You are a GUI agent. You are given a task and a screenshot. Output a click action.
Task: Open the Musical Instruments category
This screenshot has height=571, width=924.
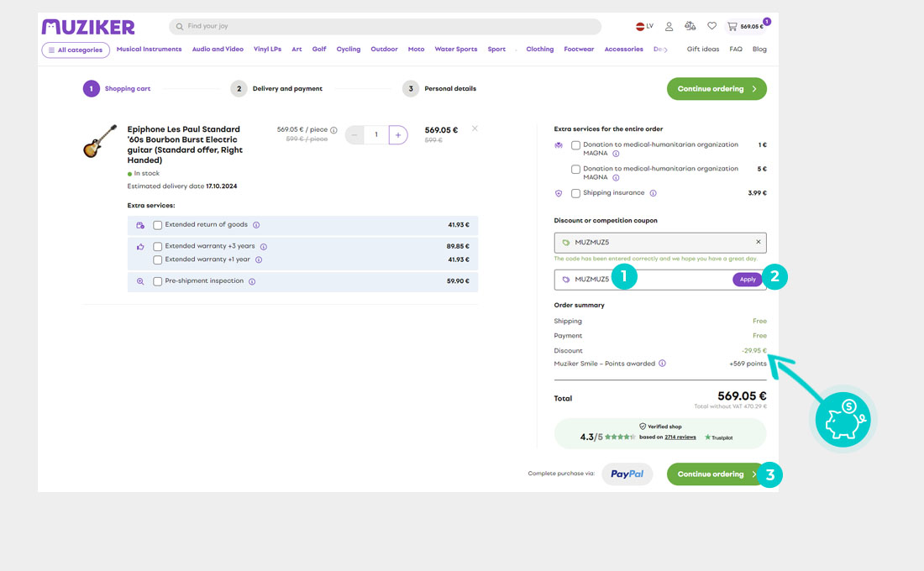[149, 50]
